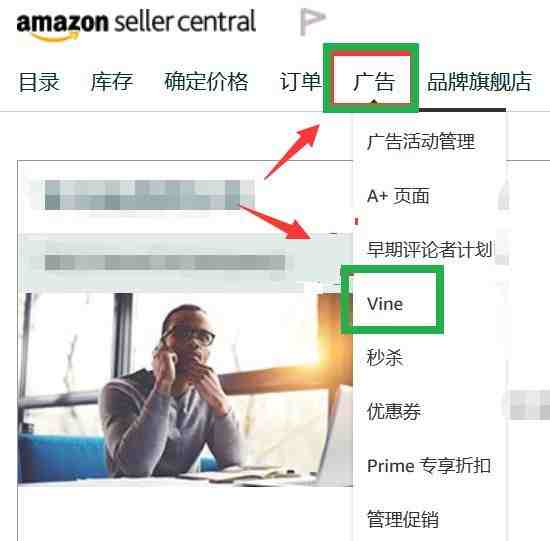Choose the A+ 页面 menu entry
This screenshot has height=541, width=550.
398,196
